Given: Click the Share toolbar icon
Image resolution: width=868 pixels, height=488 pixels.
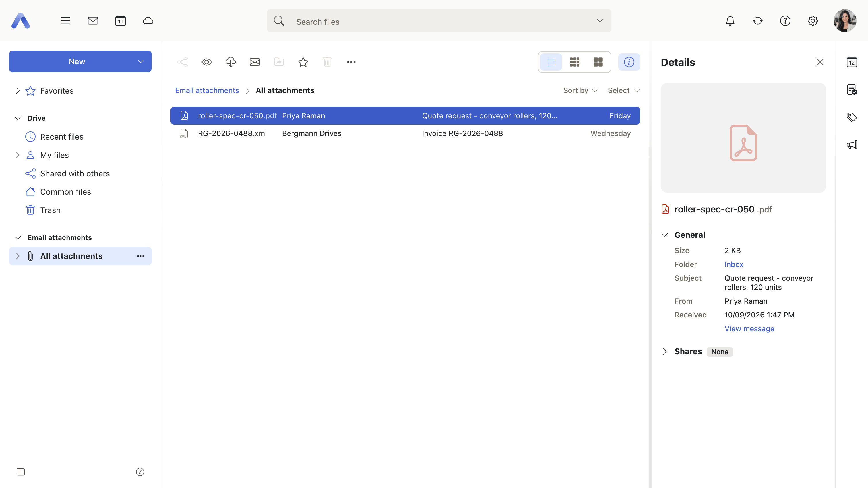Looking at the screenshot, I should click(x=183, y=62).
